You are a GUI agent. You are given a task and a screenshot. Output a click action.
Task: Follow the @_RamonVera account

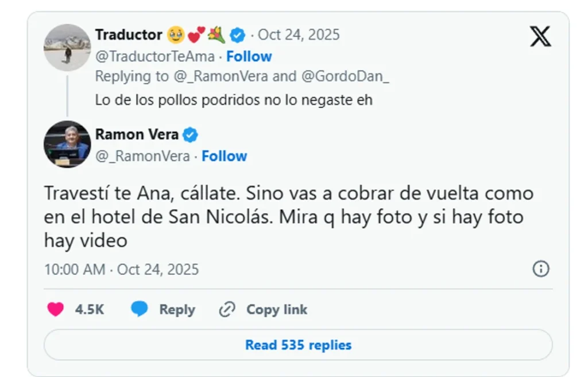(224, 156)
